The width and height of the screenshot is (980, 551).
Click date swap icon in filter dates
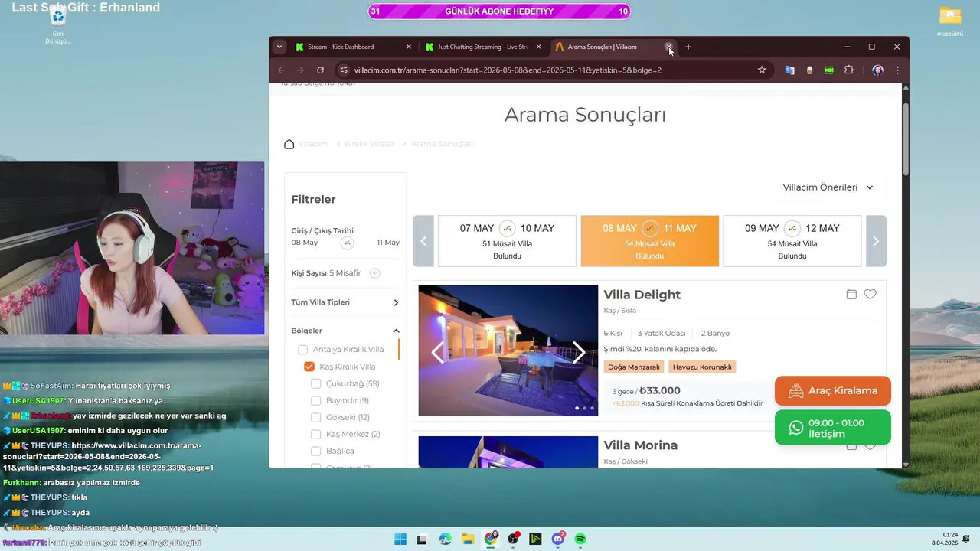[x=347, y=243]
